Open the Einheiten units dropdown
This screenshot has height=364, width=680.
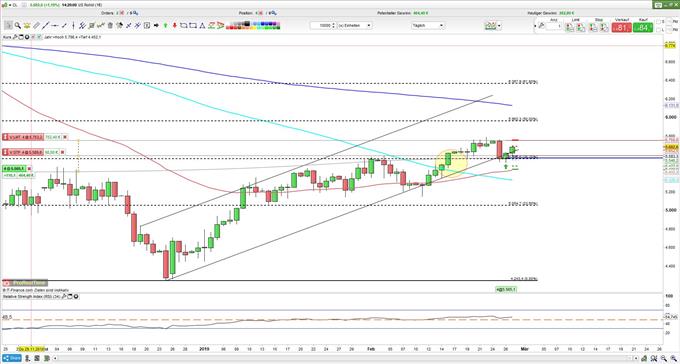[354, 26]
